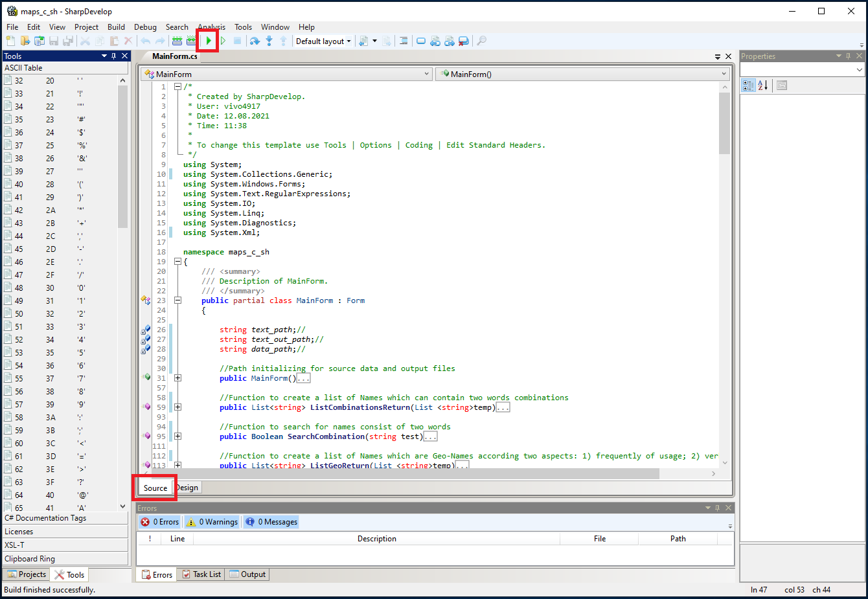Image resolution: width=868 pixels, height=599 pixels.
Task: Click the Stop execution square icon
Action: 237,41
